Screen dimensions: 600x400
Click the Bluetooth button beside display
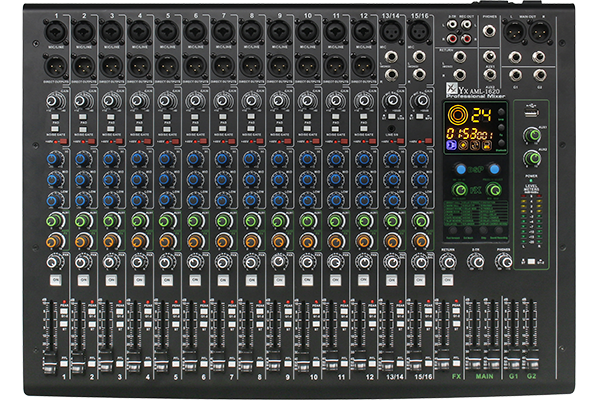(501, 143)
